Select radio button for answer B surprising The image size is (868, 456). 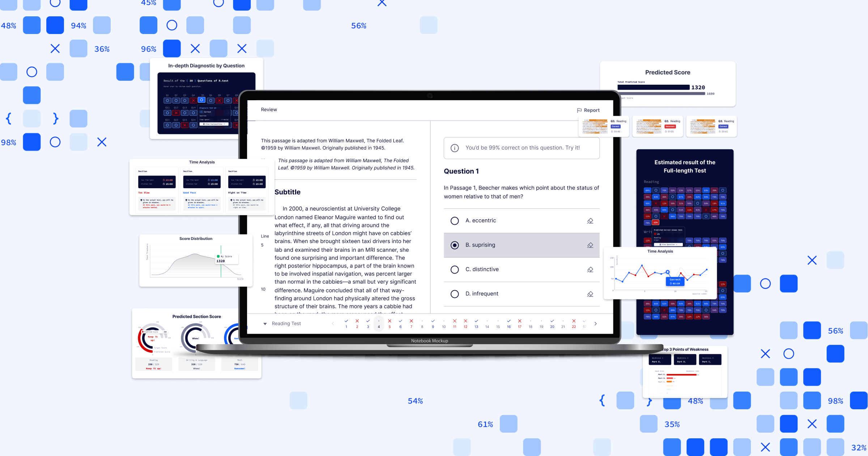[x=454, y=244]
